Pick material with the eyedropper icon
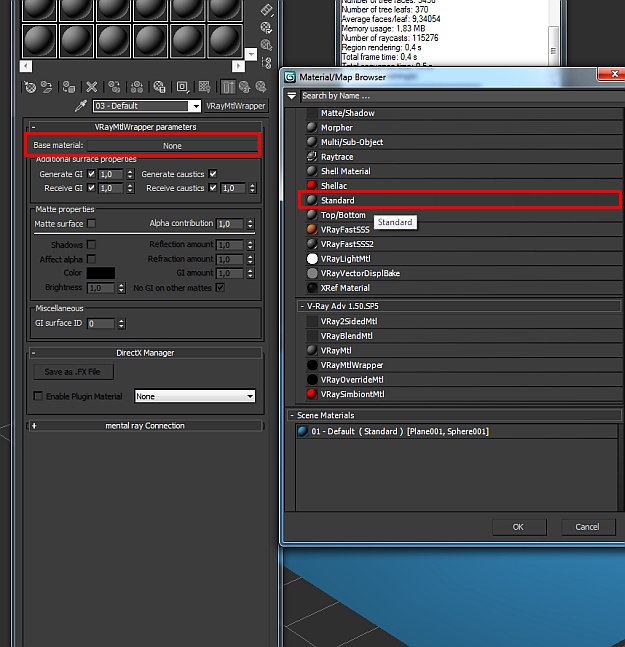This screenshot has width=625, height=647. point(80,106)
